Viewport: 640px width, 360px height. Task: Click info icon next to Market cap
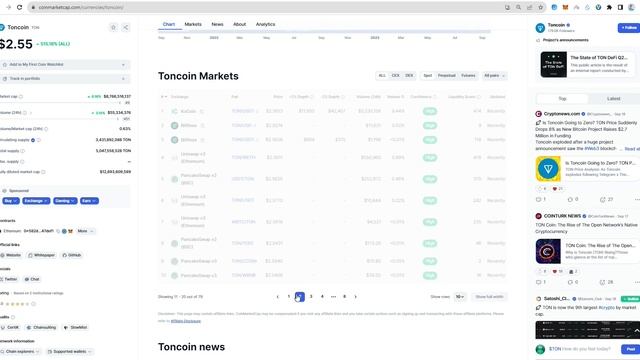point(21,97)
